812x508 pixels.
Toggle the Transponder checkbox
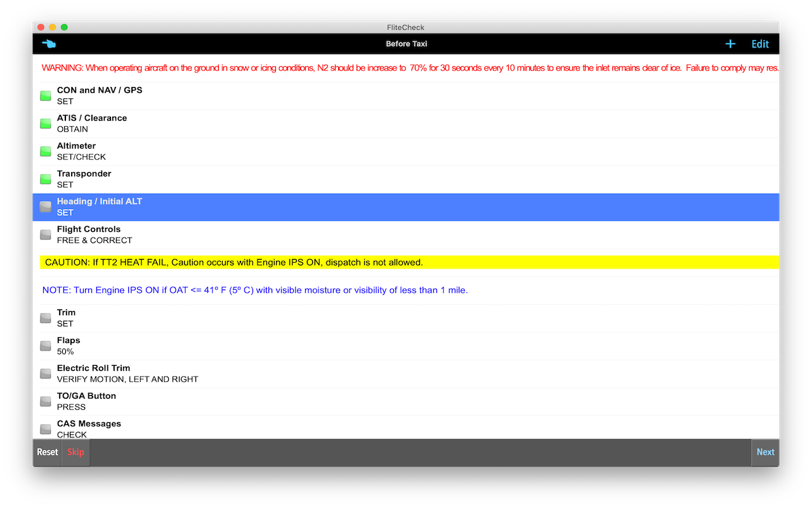[46, 179]
